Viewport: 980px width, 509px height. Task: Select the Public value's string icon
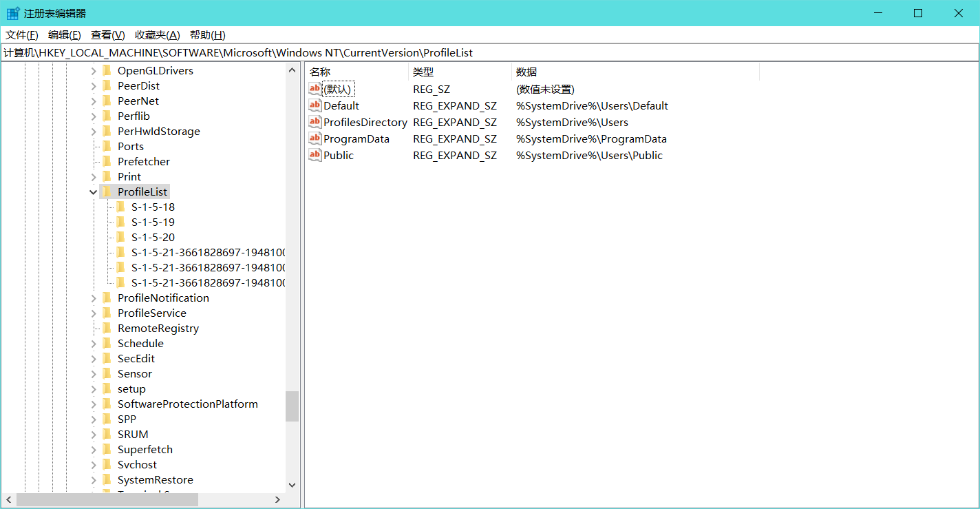[x=315, y=155]
